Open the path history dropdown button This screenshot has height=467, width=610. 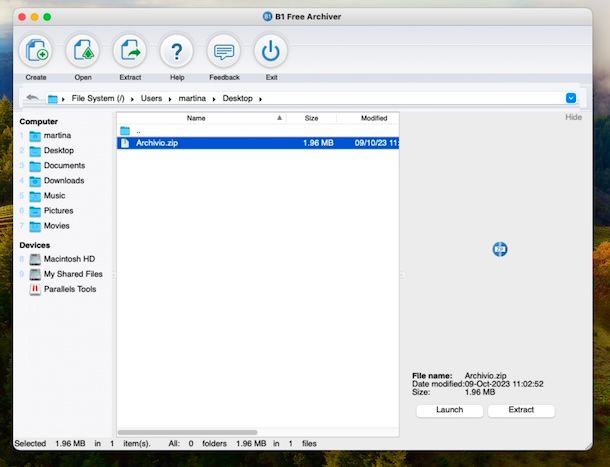pos(571,98)
